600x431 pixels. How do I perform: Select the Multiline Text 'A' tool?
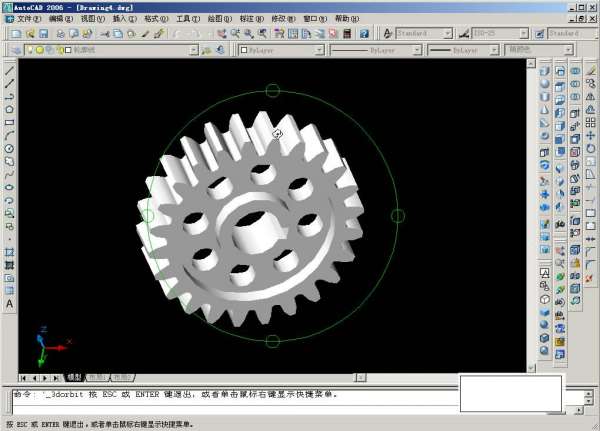(x=9, y=303)
